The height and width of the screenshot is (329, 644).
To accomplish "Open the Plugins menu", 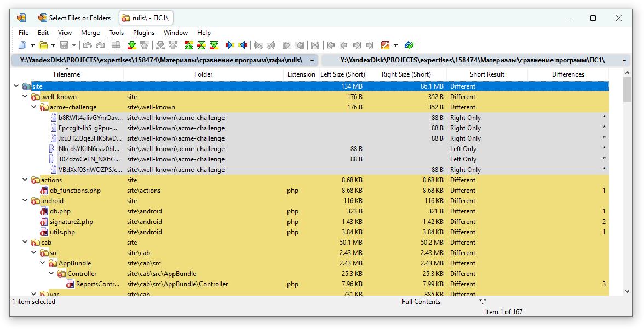I will click(143, 33).
